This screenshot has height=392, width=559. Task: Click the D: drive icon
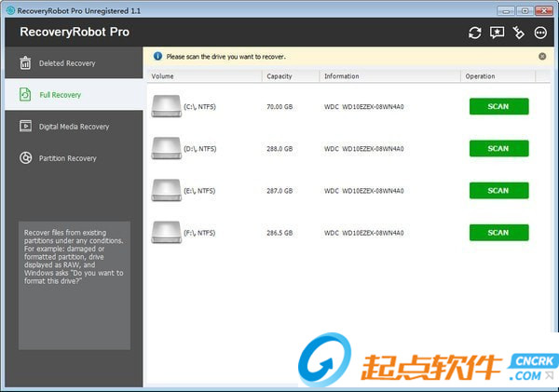coord(167,148)
